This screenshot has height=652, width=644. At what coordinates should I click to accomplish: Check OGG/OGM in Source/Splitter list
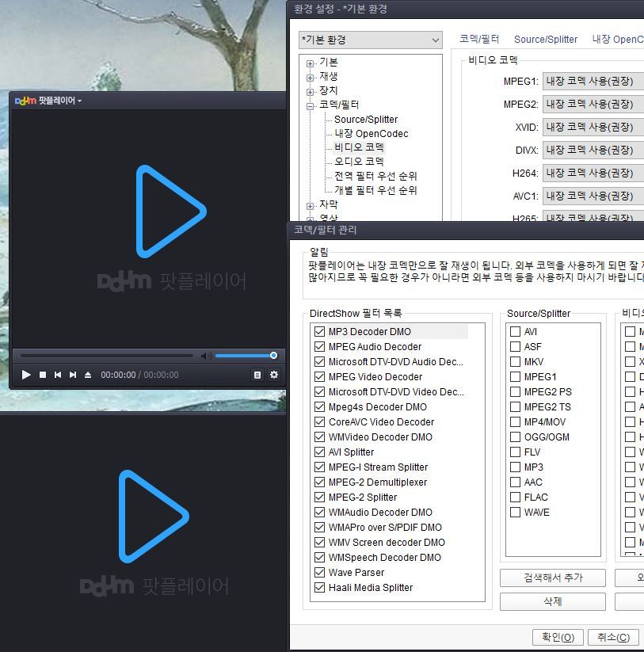pos(515,437)
